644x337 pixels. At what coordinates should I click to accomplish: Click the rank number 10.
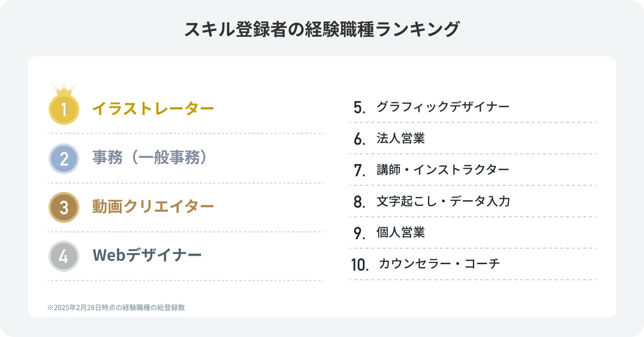pyautogui.click(x=360, y=265)
